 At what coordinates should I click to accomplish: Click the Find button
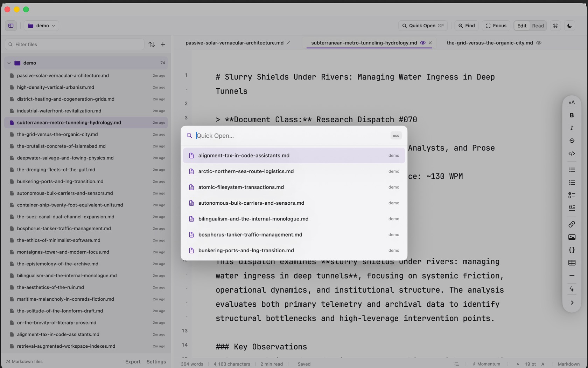coord(467,26)
